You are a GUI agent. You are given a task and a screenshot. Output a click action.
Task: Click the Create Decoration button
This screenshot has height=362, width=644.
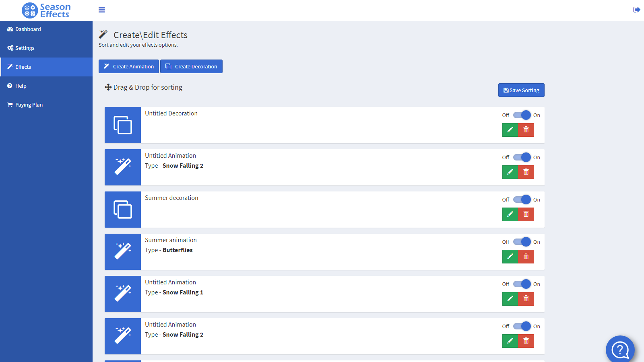191,66
